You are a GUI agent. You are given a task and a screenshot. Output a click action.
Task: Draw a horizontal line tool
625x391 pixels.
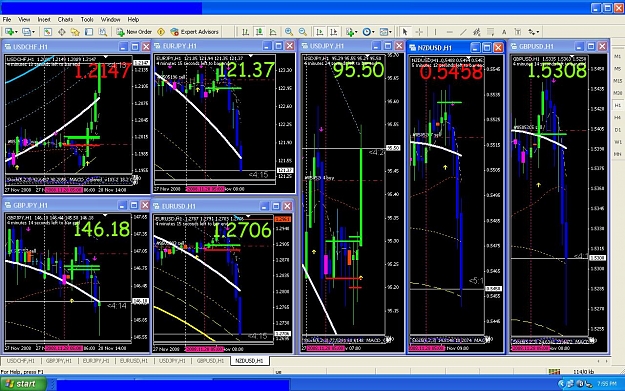450,32
